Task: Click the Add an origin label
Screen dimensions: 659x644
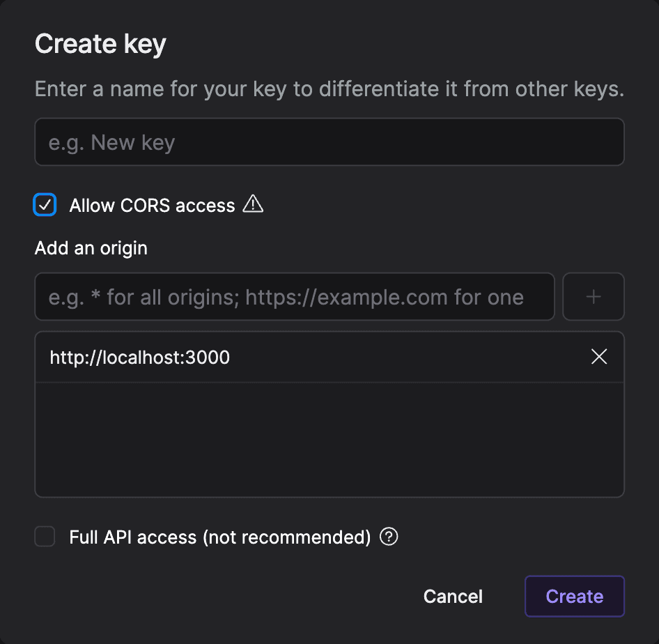Action: 91,248
